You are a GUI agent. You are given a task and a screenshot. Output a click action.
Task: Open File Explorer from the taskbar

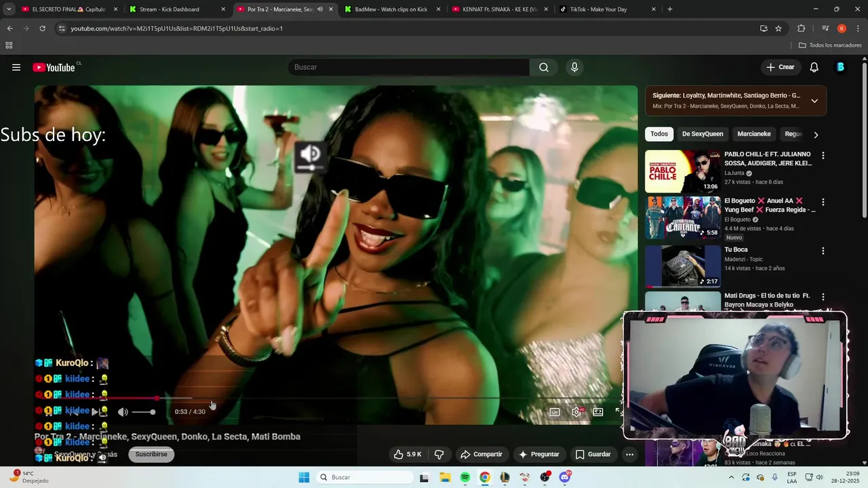coord(445,477)
